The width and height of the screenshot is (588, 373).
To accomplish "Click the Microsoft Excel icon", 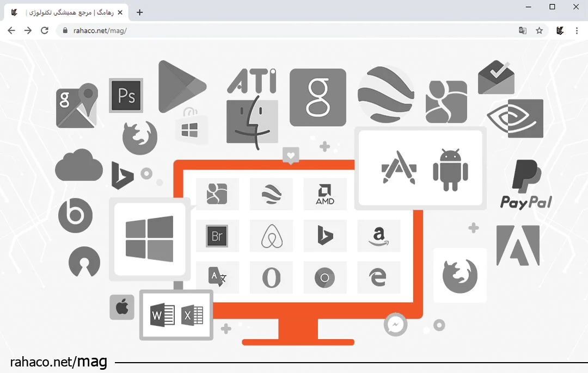I will pos(192,315).
